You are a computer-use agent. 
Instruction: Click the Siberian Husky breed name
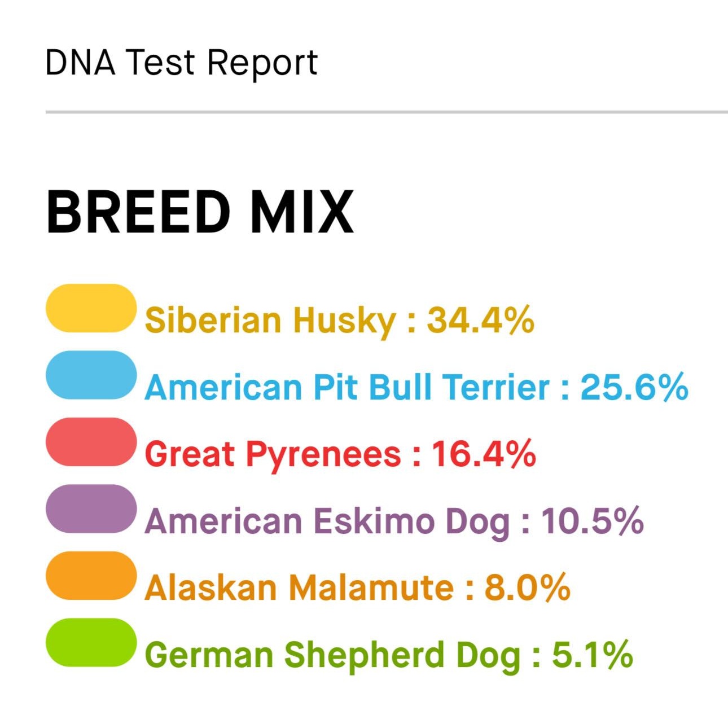pyautogui.click(x=271, y=321)
